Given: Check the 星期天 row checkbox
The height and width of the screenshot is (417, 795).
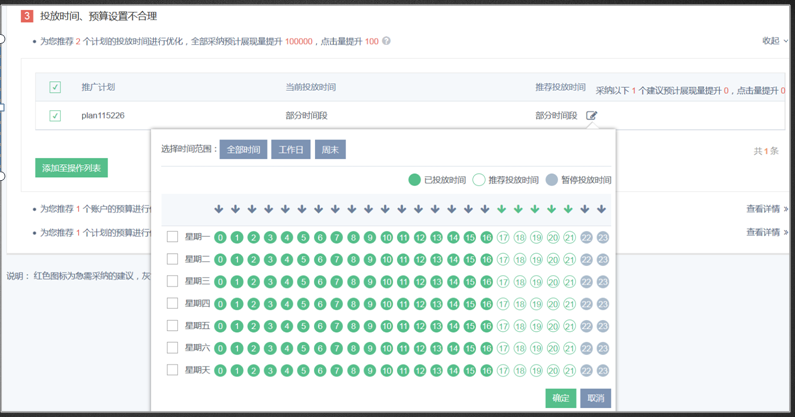Looking at the screenshot, I should click(x=172, y=370).
